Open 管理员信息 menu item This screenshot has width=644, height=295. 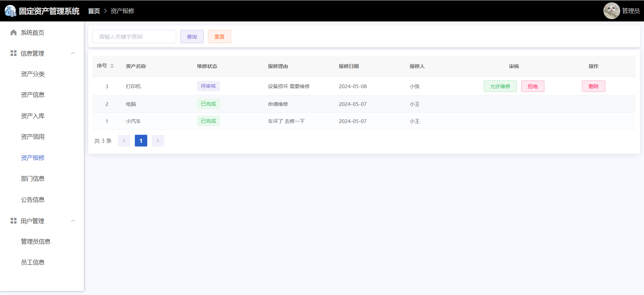(36, 242)
